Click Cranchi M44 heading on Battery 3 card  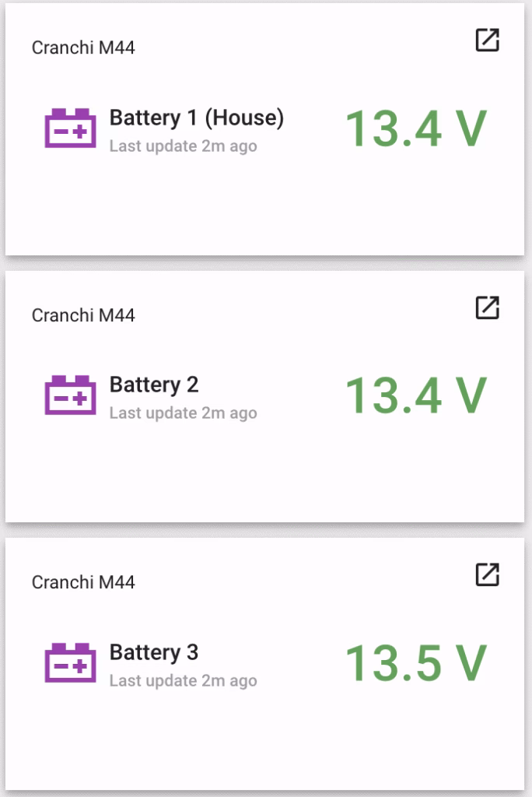click(83, 582)
